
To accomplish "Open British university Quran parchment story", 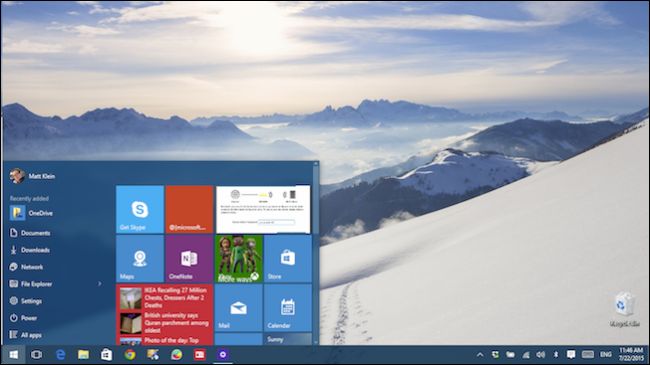I will pyautogui.click(x=176, y=323).
